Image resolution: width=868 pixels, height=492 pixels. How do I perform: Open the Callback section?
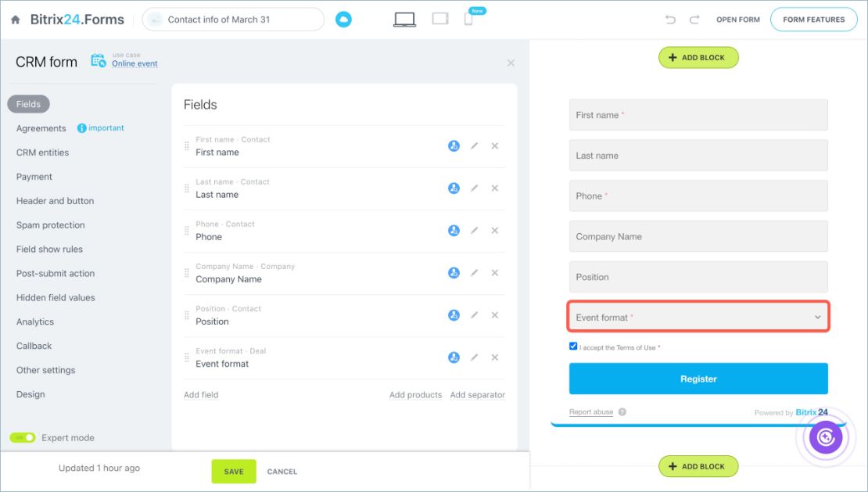(34, 346)
